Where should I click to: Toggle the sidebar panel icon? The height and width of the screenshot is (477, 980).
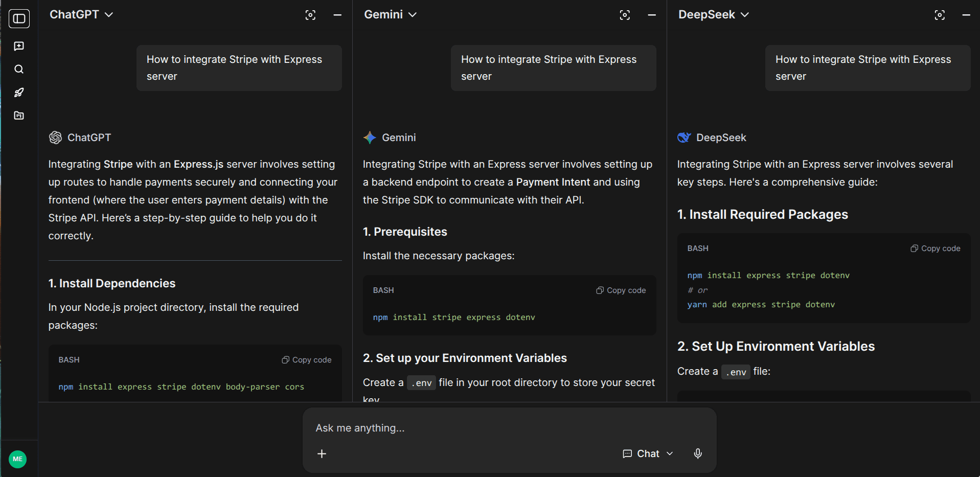19,19
